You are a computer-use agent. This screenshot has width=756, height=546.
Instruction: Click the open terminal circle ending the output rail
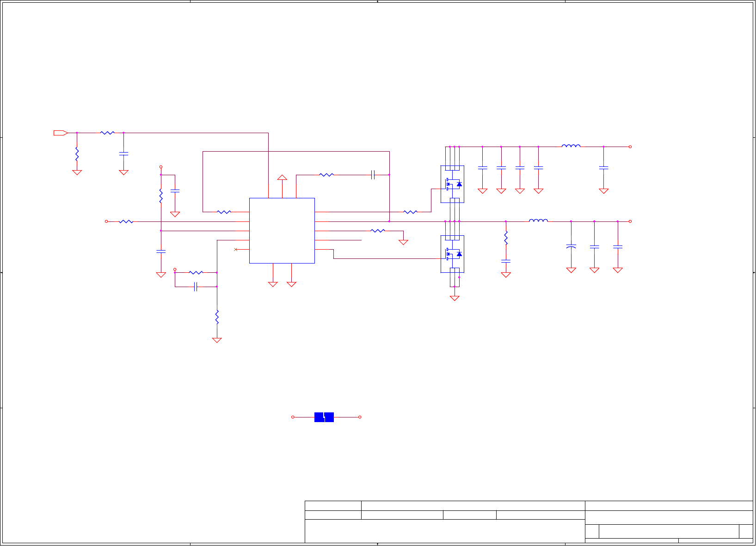pos(630,221)
